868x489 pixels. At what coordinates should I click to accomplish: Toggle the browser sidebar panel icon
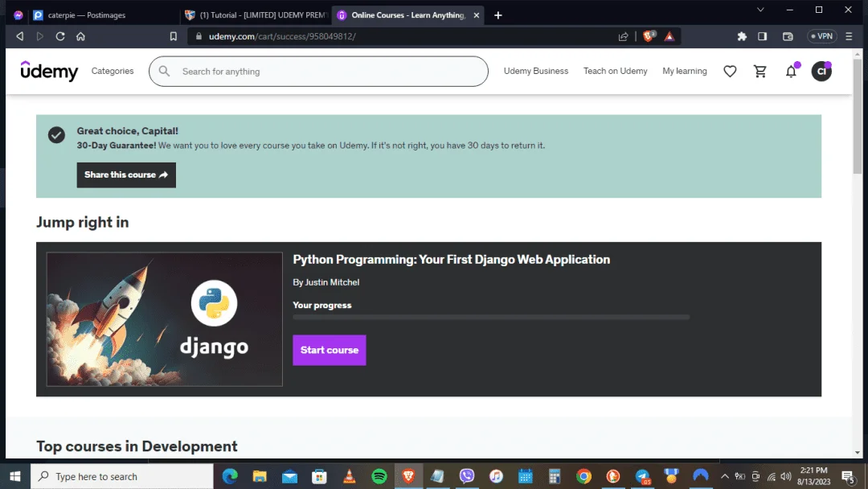point(762,36)
